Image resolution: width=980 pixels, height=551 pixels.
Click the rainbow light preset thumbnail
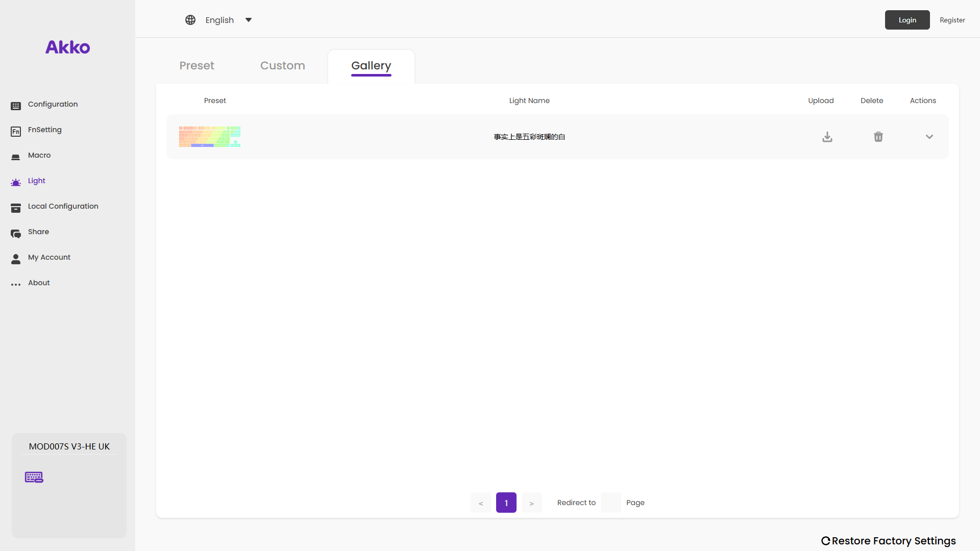tap(210, 137)
